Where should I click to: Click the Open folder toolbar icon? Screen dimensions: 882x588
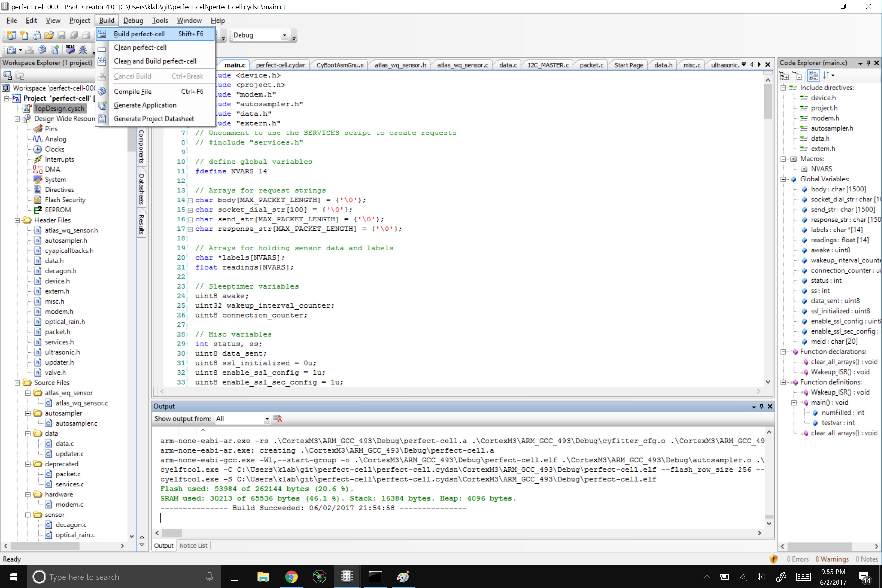[49, 35]
